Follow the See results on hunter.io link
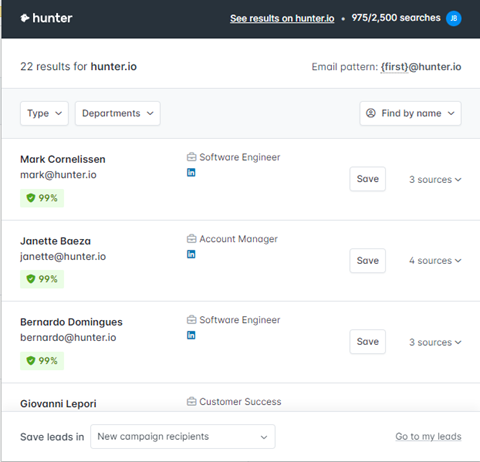This screenshot has height=462, width=480. click(x=282, y=18)
